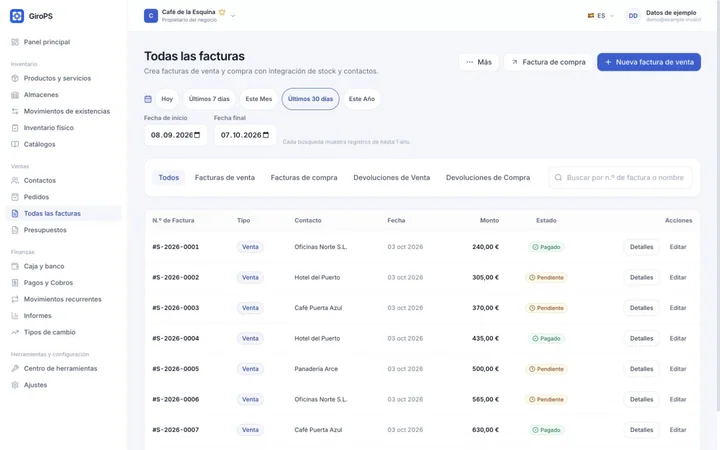Switch to Devoluciones de Venta tab
The width and height of the screenshot is (720, 450).
click(x=392, y=178)
